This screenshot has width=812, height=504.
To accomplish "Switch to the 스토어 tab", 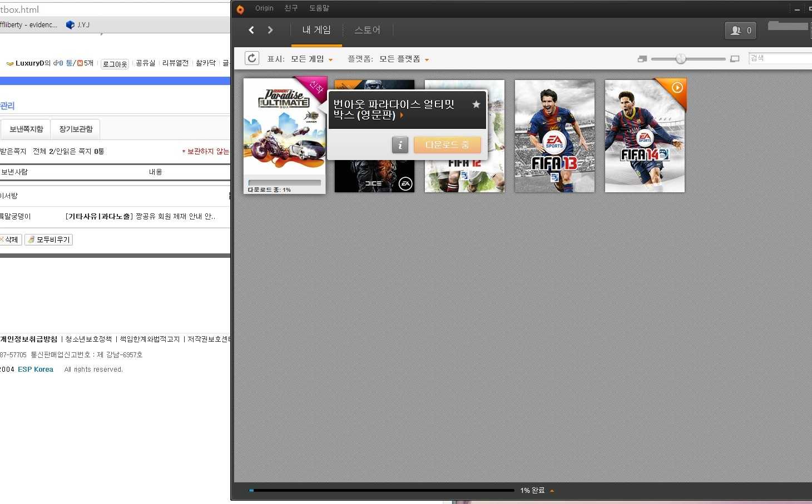I will pyautogui.click(x=367, y=30).
